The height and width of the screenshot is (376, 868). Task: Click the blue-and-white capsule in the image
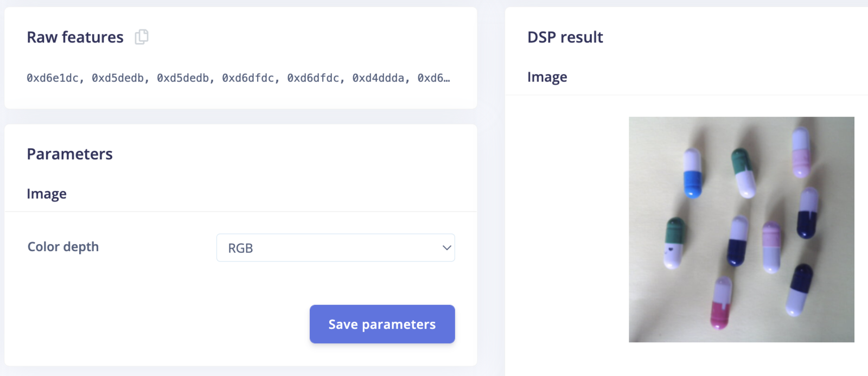pyautogui.click(x=692, y=173)
